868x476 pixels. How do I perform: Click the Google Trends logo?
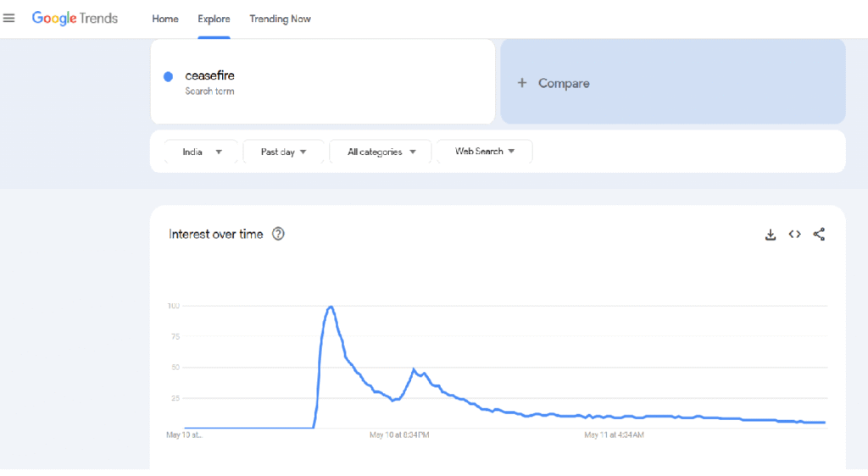(x=75, y=19)
